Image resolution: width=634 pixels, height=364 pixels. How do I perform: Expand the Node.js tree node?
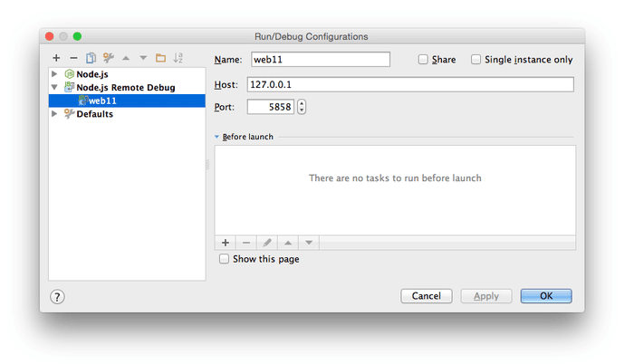point(54,74)
